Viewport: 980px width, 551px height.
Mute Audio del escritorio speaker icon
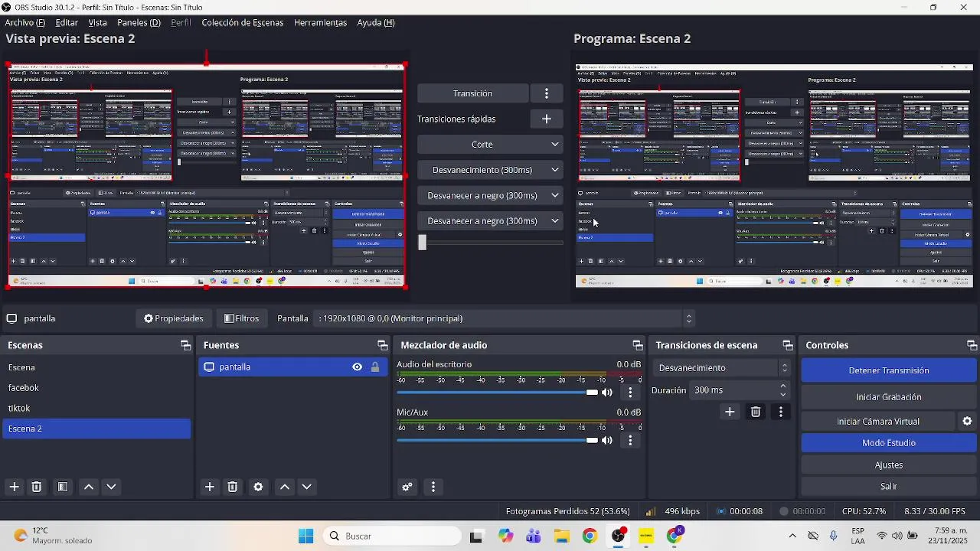[607, 393]
